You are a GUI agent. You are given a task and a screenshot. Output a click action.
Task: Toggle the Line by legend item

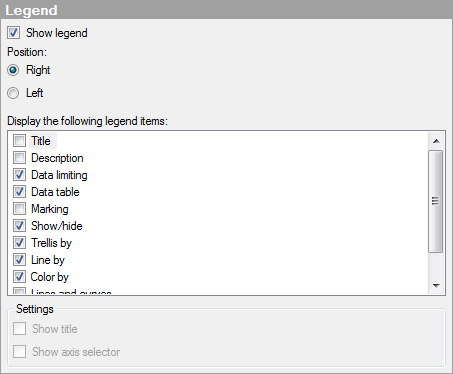pos(19,260)
